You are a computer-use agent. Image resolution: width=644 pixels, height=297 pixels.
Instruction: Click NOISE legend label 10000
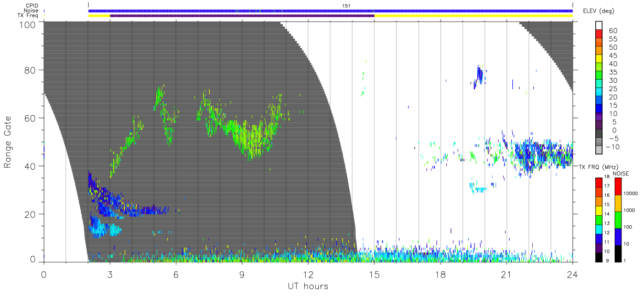click(x=632, y=193)
